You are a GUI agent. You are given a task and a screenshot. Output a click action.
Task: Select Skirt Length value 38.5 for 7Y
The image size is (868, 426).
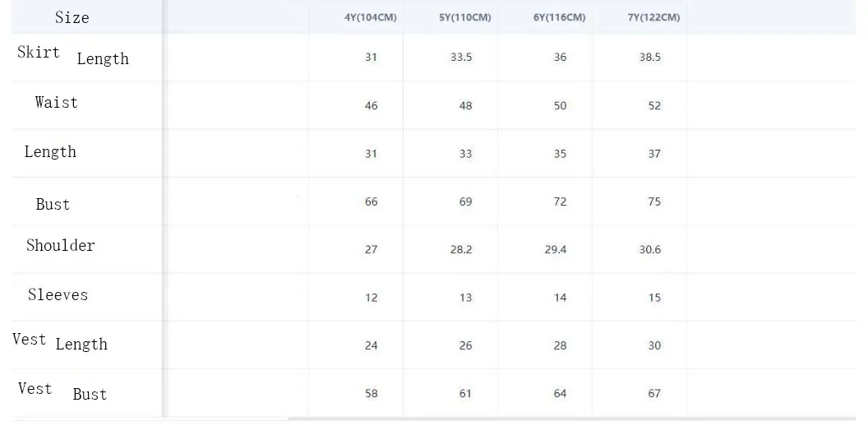pyautogui.click(x=650, y=58)
